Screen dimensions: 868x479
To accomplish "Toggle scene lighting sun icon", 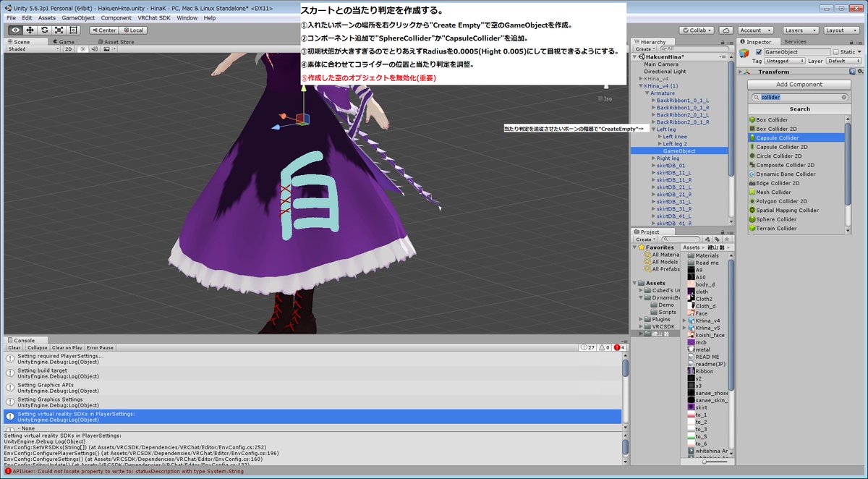I will click(x=82, y=49).
